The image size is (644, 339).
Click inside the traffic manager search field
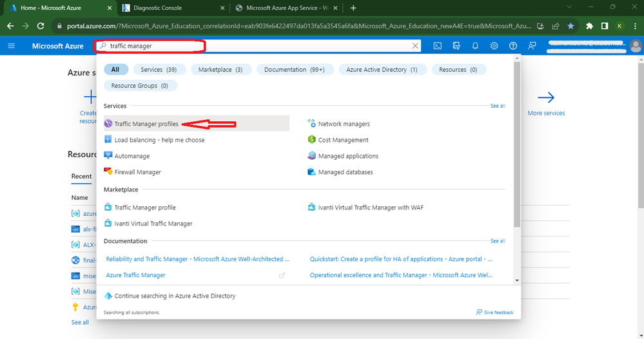259,46
